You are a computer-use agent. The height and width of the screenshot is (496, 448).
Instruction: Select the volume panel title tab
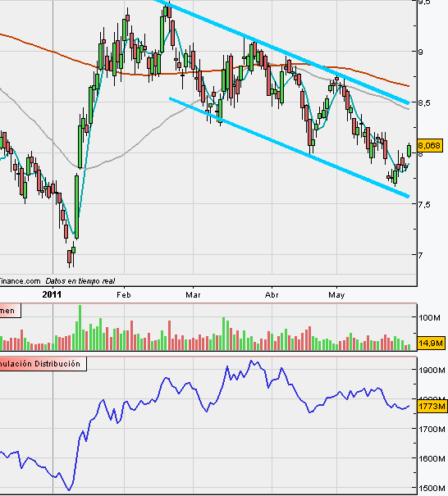10,311
